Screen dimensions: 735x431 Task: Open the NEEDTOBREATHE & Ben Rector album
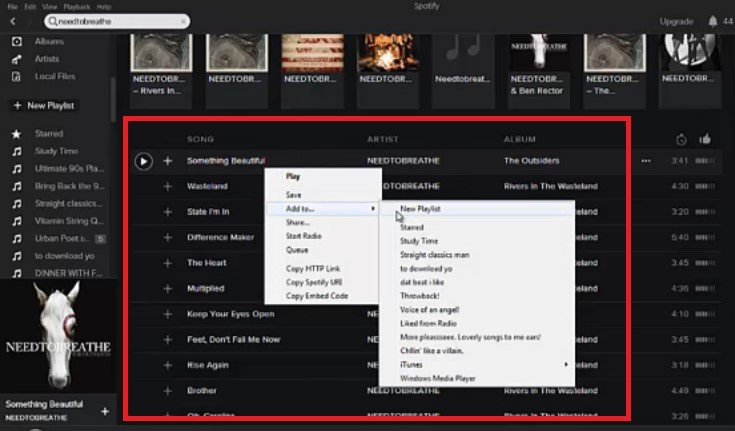coord(539,70)
